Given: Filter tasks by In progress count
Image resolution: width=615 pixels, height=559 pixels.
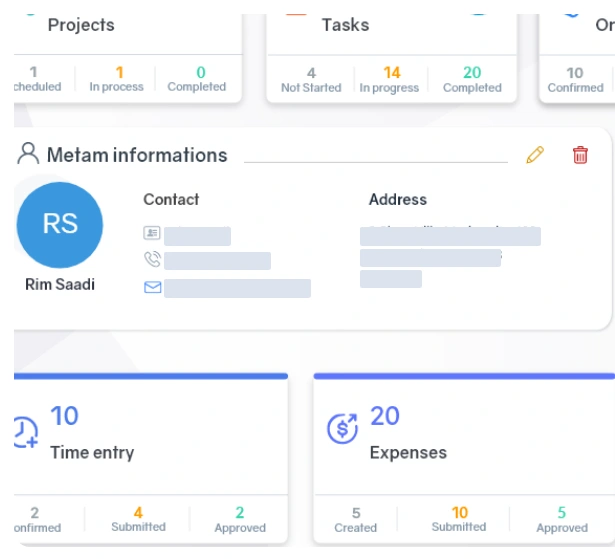Looking at the screenshot, I should pos(392,79).
